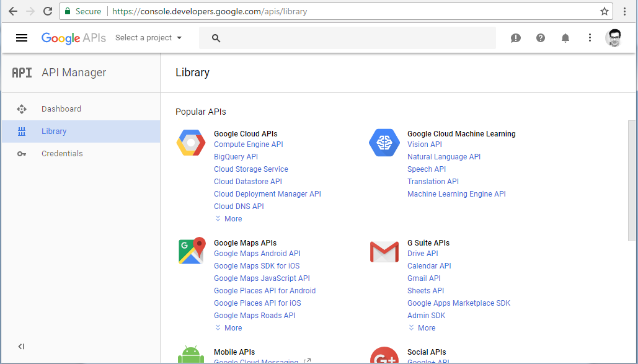Click the Google+ social icon
Image resolution: width=638 pixels, height=364 pixels.
tap(384, 355)
